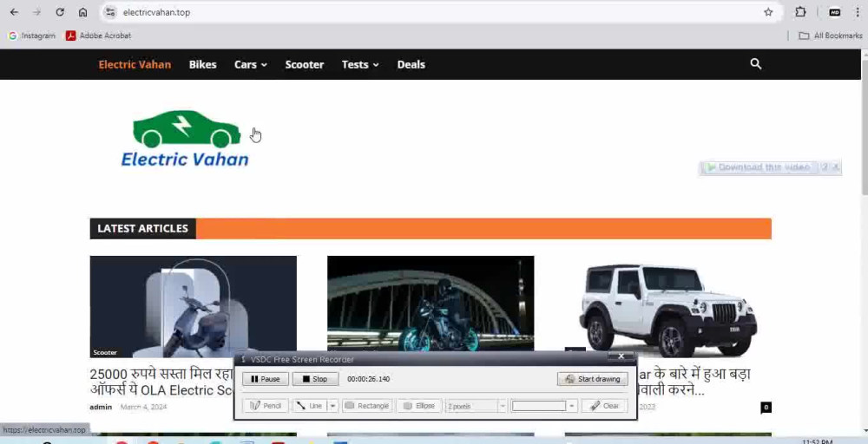Click the comment count badge showing 0
868x444 pixels.
point(766,408)
